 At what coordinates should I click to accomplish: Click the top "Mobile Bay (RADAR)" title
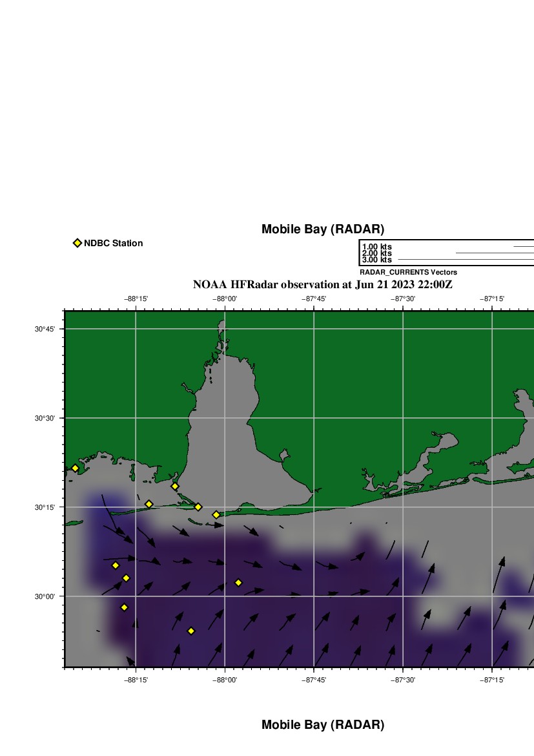click(x=322, y=229)
